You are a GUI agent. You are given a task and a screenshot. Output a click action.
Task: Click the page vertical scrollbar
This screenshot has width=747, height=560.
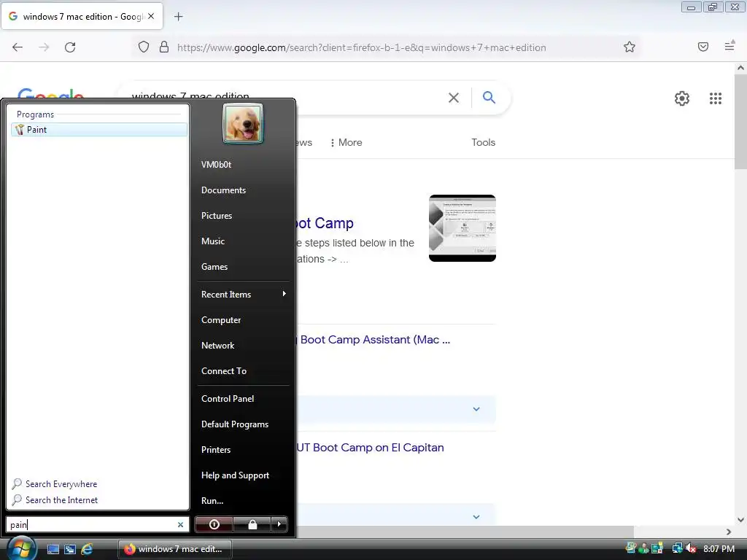[x=741, y=122]
